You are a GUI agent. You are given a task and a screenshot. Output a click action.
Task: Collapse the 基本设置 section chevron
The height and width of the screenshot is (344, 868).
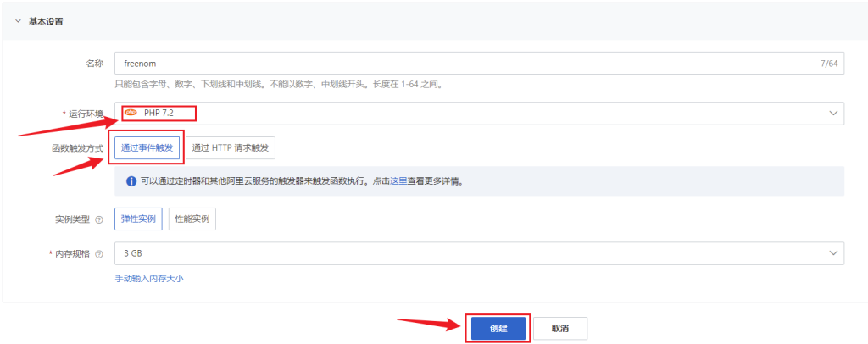coord(18,21)
